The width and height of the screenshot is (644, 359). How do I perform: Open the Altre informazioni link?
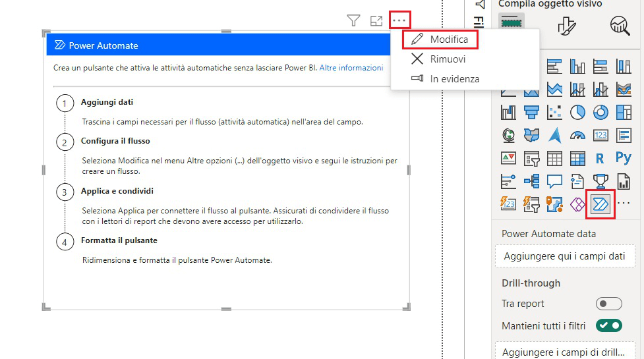tap(351, 68)
